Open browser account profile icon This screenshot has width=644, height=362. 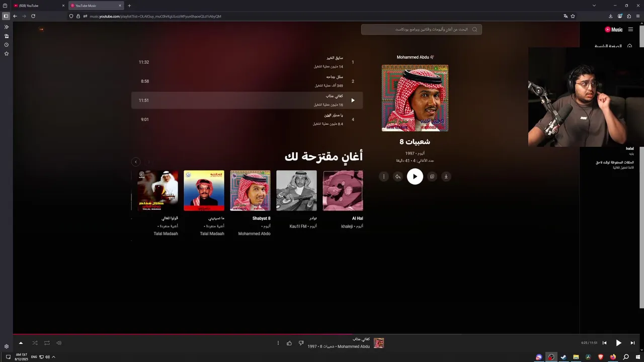coord(620,16)
